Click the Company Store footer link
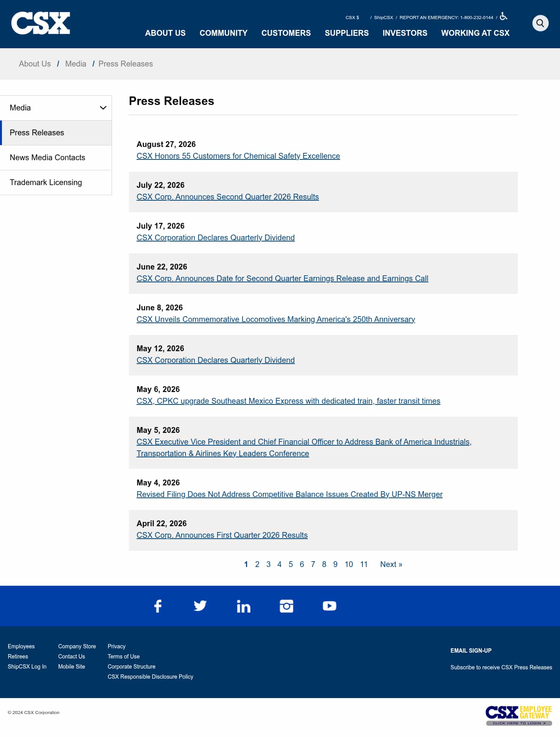This screenshot has height=737, width=560. click(77, 646)
